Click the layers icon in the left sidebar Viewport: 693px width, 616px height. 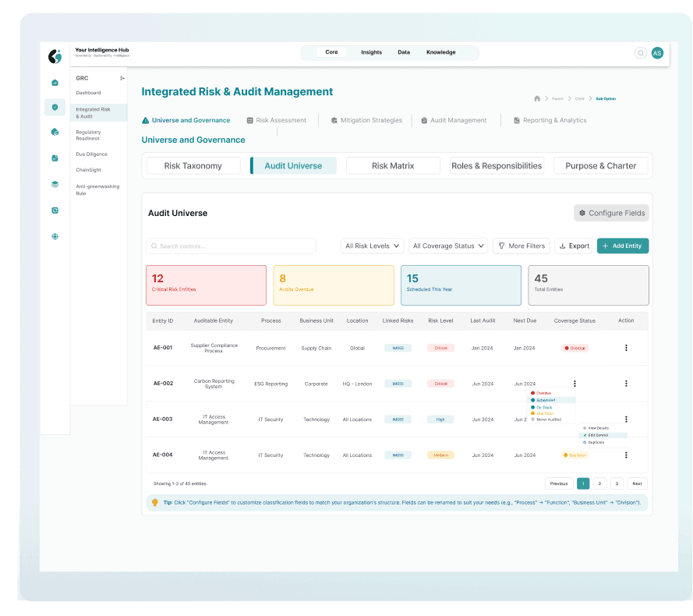point(55,184)
